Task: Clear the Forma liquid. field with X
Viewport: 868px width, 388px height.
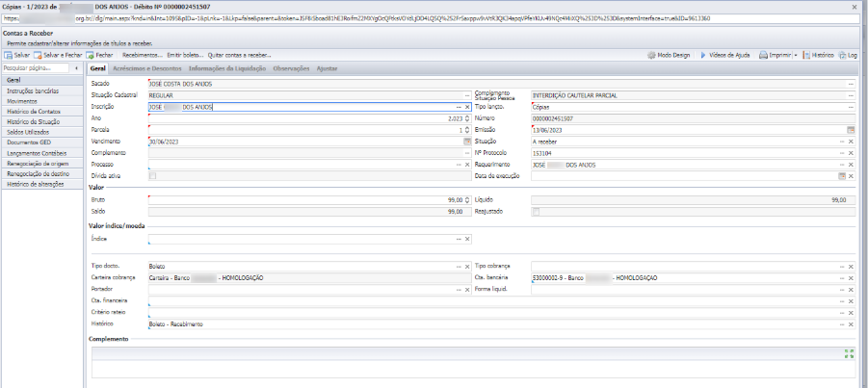Action: pyautogui.click(x=851, y=290)
